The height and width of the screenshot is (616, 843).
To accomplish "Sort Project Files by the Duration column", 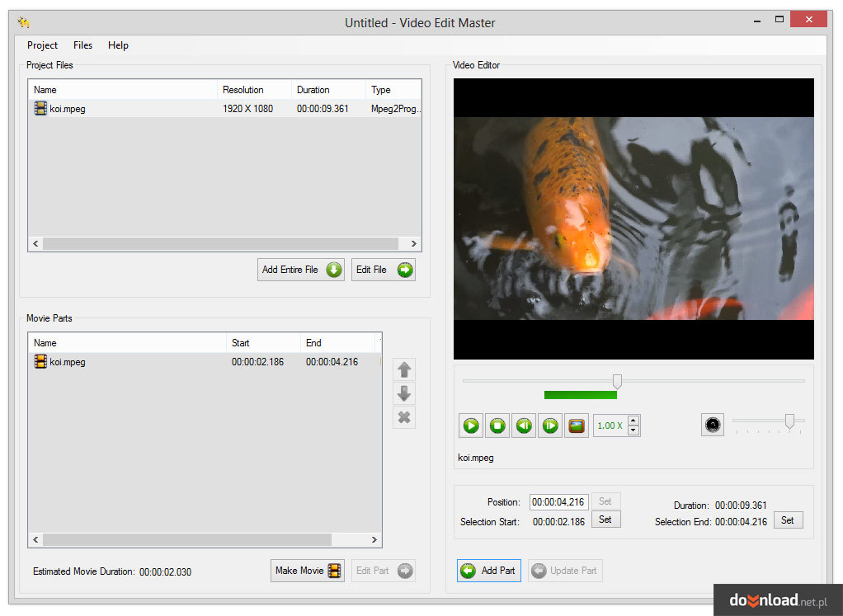I will pyautogui.click(x=328, y=90).
